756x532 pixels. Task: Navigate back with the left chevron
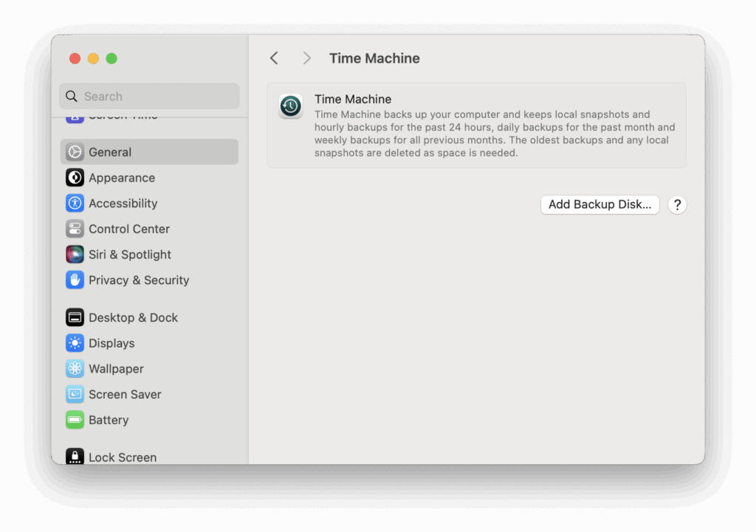(274, 58)
